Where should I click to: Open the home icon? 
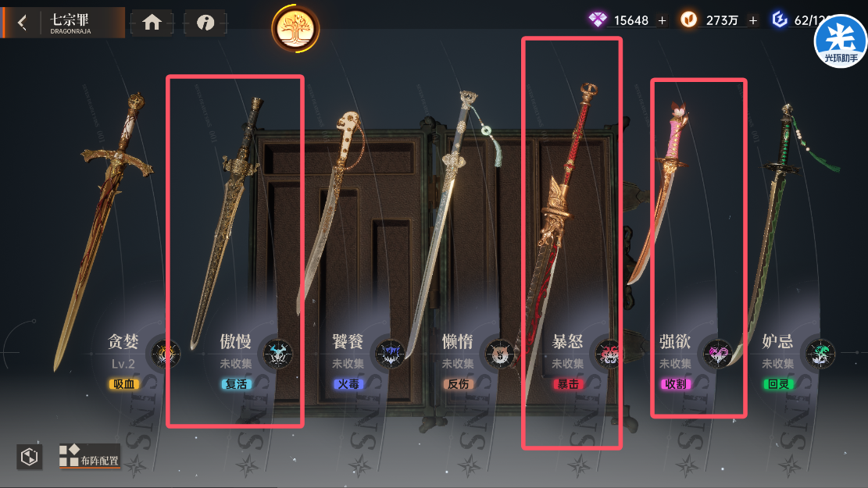tap(152, 23)
